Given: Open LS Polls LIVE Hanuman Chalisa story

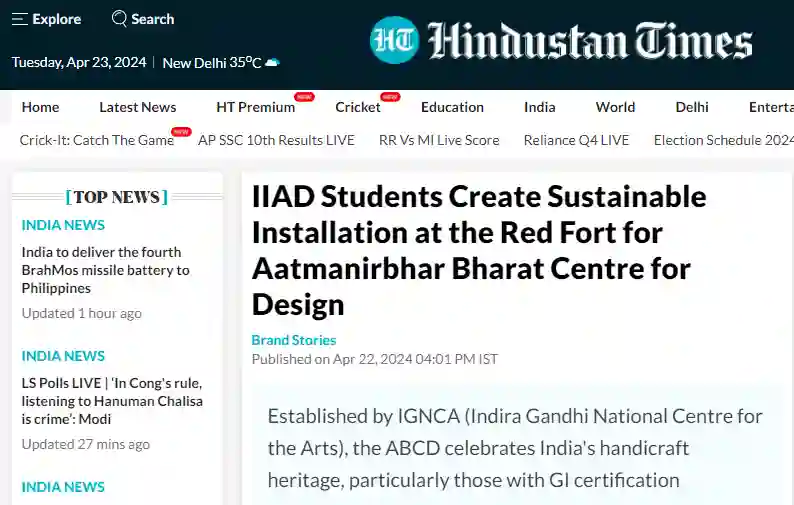Looking at the screenshot, I should (x=112, y=401).
